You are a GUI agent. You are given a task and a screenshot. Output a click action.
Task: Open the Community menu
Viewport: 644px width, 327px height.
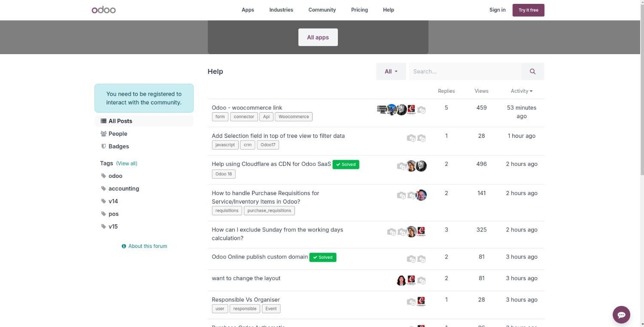(x=322, y=10)
